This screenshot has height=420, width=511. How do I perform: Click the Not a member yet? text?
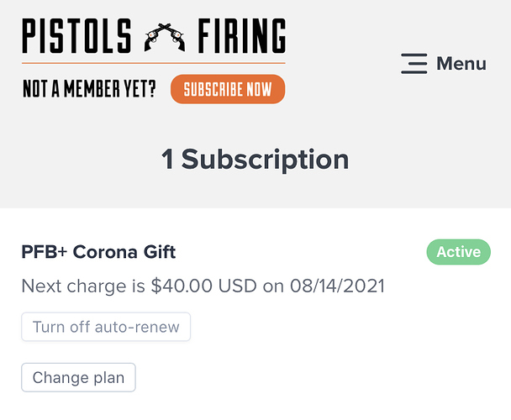pyautogui.click(x=89, y=89)
